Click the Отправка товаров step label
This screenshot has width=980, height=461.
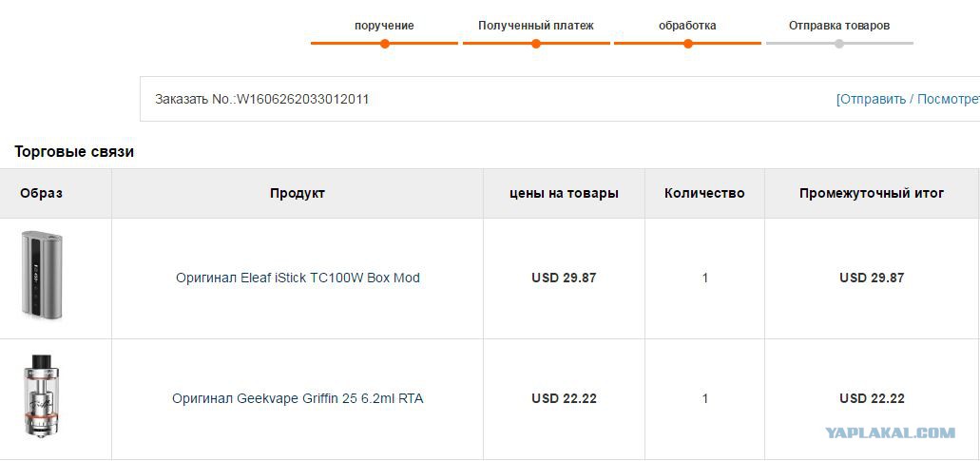[839, 26]
